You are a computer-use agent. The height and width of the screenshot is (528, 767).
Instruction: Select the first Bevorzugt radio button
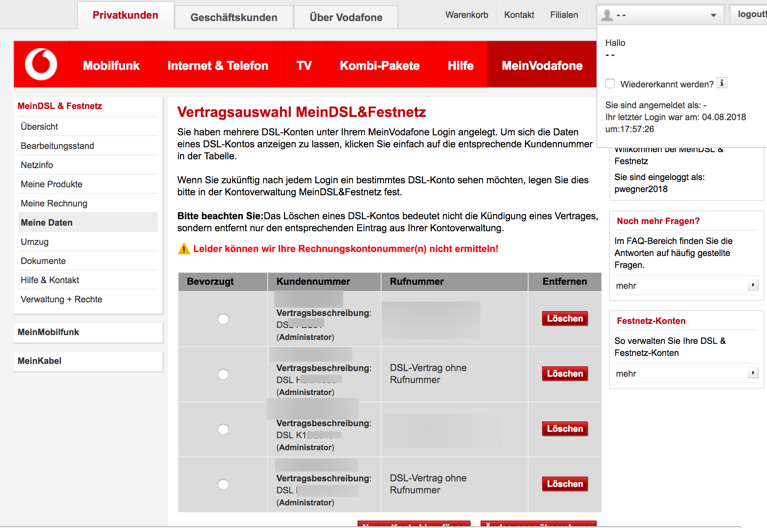pyautogui.click(x=223, y=319)
